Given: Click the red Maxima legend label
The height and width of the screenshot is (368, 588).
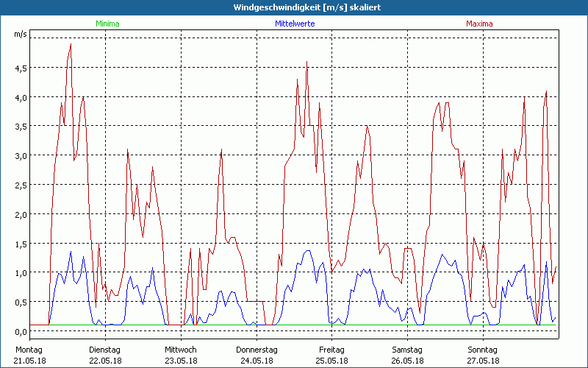Looking at the screenshot, I should [x=479, y=24].
